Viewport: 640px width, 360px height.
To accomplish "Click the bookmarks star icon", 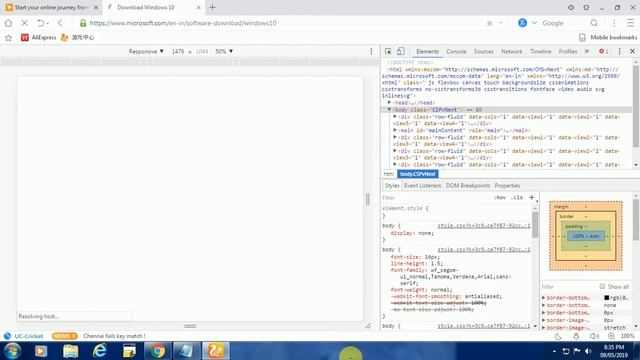I will point(9,38).
